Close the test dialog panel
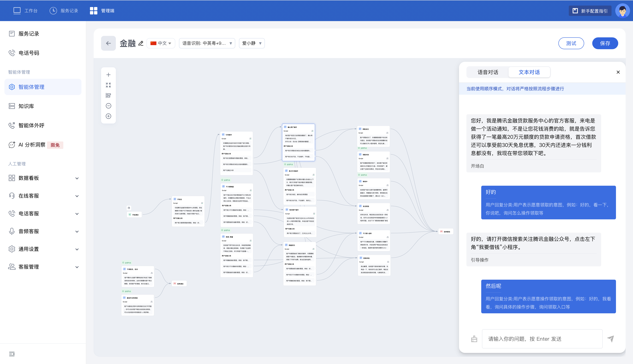Viewport: 633px width, 364px height. 618,72
